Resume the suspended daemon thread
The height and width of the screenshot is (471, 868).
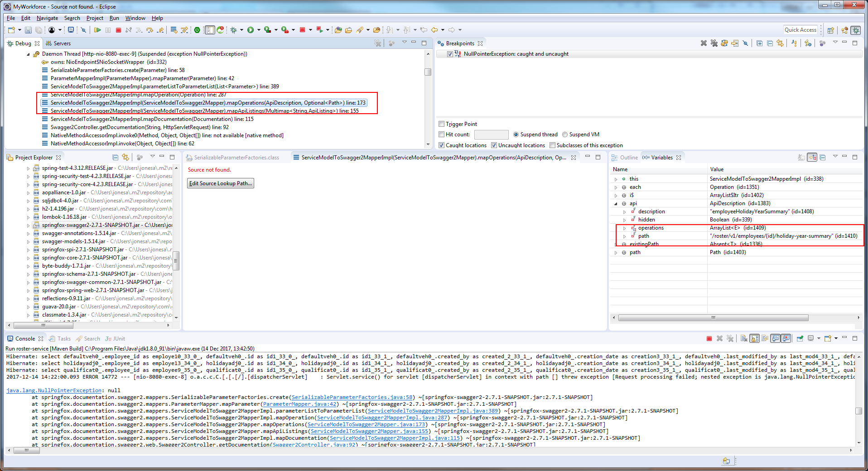pyautogui.click(x=97, y=30)
